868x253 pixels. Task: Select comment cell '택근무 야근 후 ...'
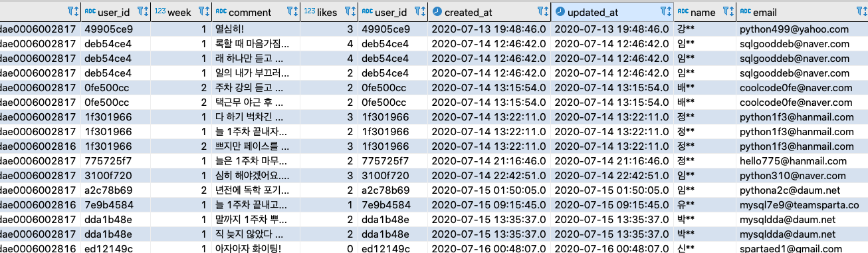coord(256,102)
